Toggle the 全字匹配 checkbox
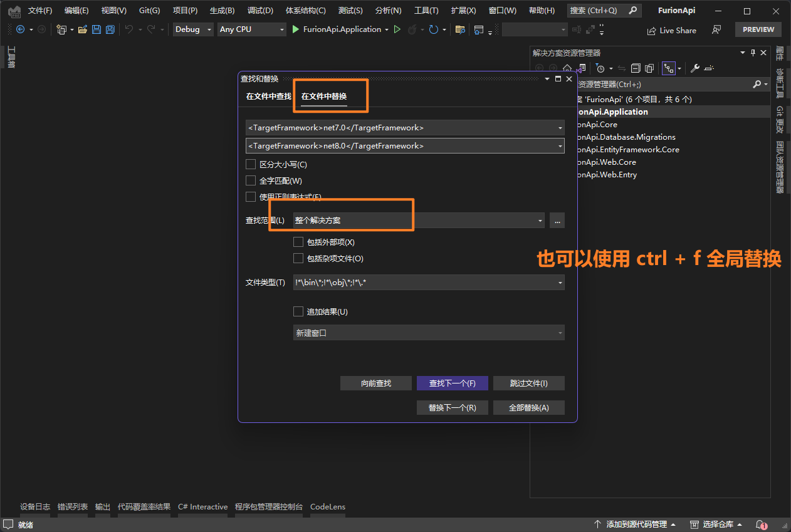Screen dimensions: 791x532 click(251, 180)
